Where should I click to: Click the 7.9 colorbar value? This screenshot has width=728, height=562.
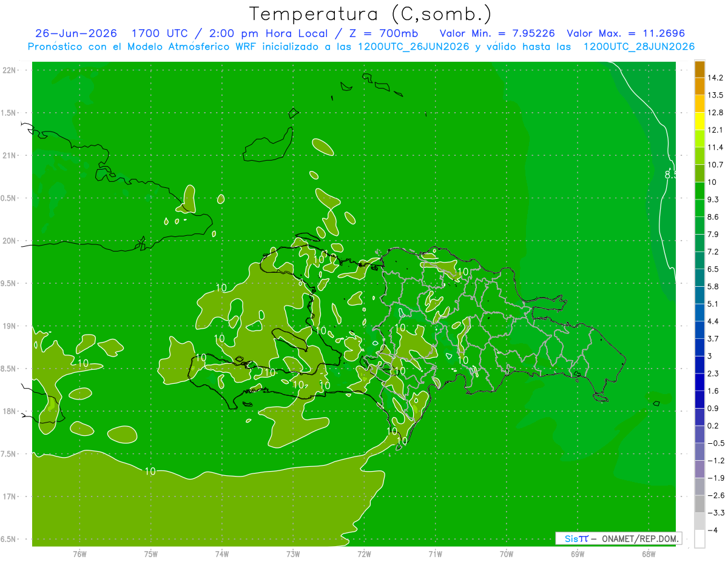(713, 234)
